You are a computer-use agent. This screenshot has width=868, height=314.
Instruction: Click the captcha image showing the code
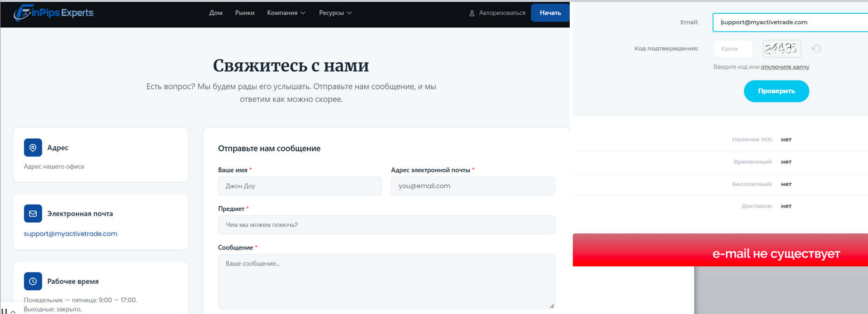pyautogui.click(x=782, y=49)
